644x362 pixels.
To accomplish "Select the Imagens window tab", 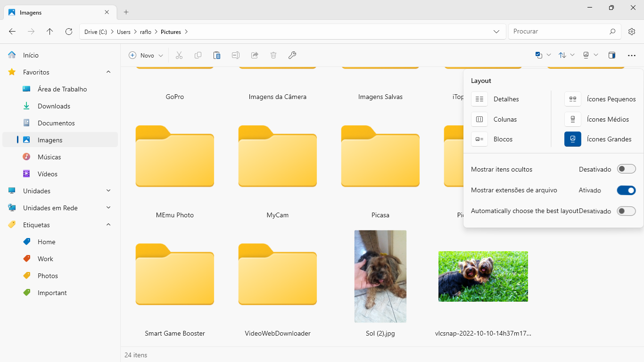I will [59, 12].
